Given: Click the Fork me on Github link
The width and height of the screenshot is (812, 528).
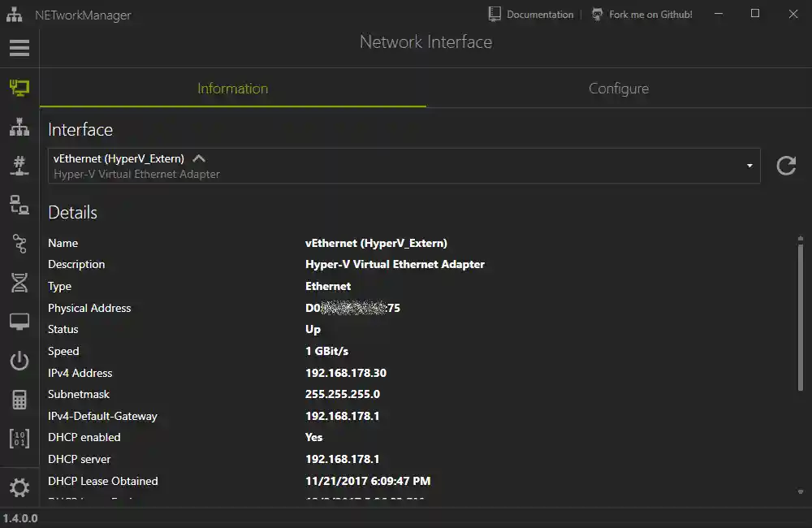Looking at the screenshot, I should pyautogui.click(x=641, y=14).
